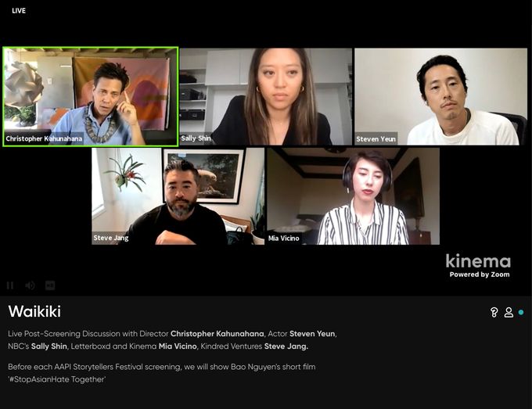Pause the live stream playback
The width and height of the screenshot is (532, 409).
click(x=10, y=285)
